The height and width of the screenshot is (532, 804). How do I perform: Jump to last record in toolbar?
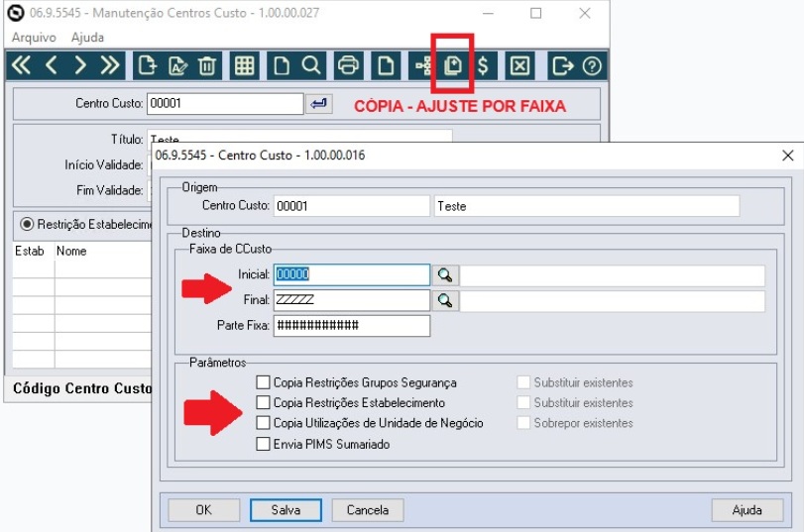[x=110, y=66]
